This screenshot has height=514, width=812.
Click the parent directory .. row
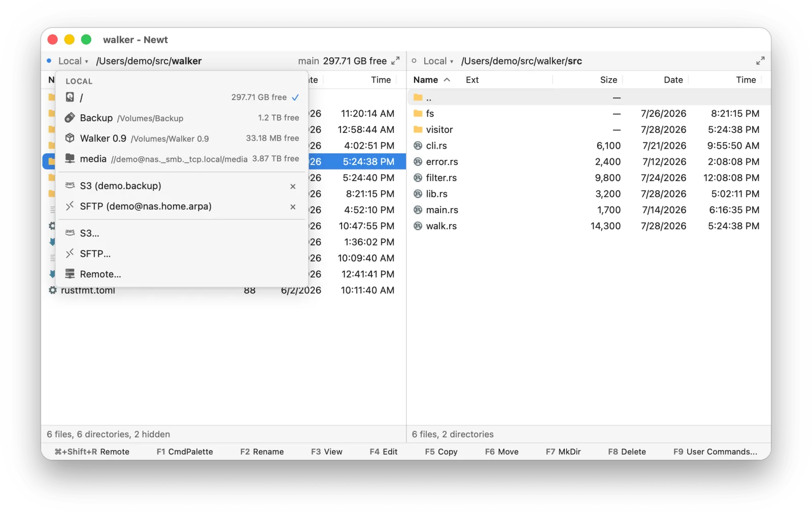[589, 97]
